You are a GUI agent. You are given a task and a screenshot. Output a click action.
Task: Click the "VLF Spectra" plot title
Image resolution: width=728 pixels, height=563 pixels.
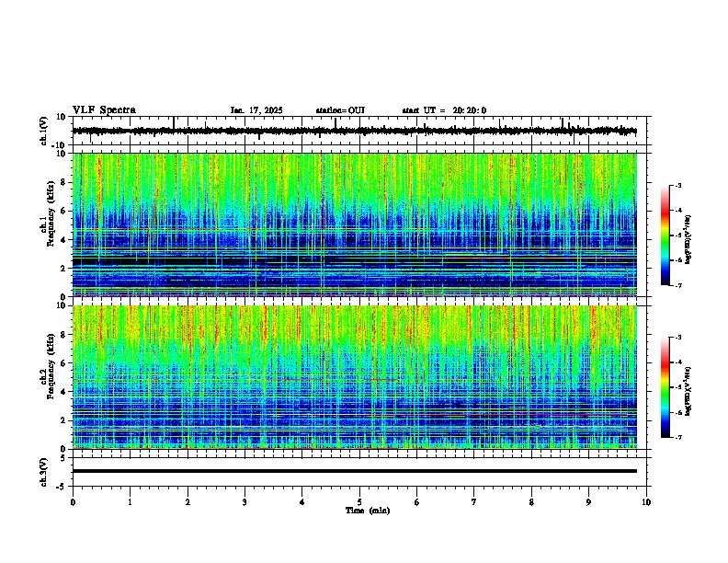(104, 110)
